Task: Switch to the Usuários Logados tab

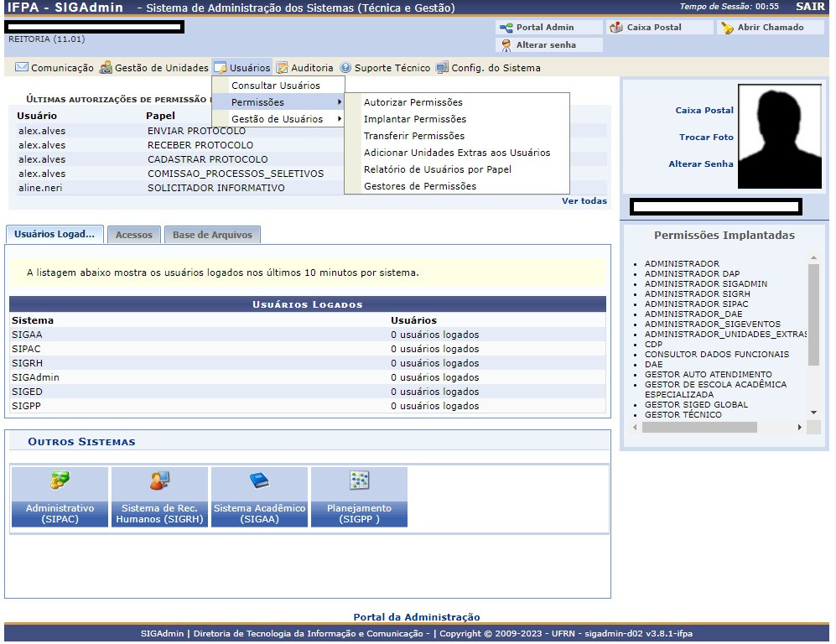Action: (x=55, y=234)
